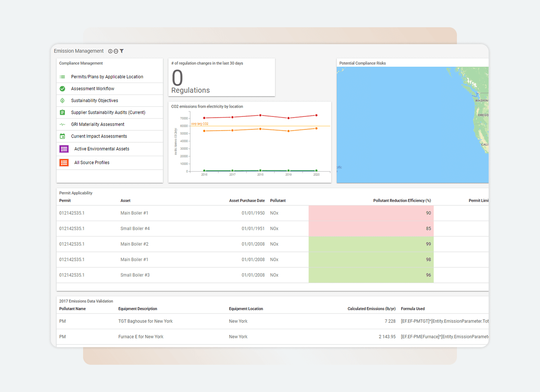The width and height of the screenshot is (540, 392).
Task: Click the info icon beside Emission Management
Action: (110, 51)
